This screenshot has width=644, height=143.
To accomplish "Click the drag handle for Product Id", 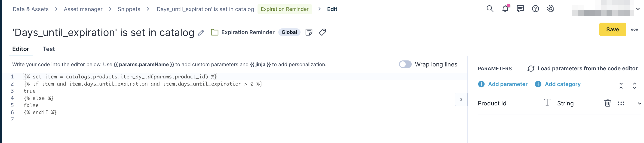I will pos(621,103).
